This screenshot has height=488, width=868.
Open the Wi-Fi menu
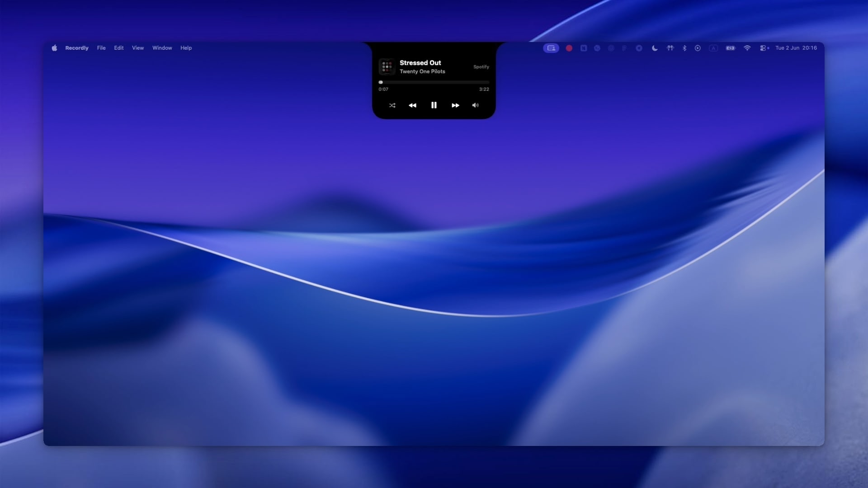747,48
